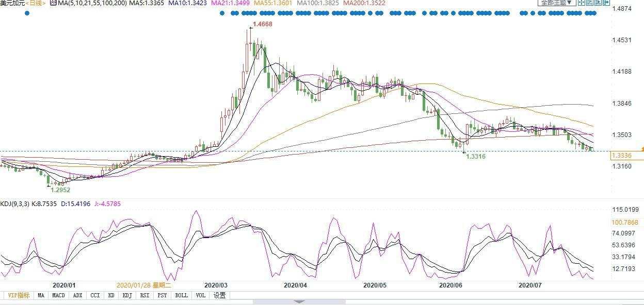Open the 全部主题 dropdown
Viewport: 644px width, 305px height.
557,3
